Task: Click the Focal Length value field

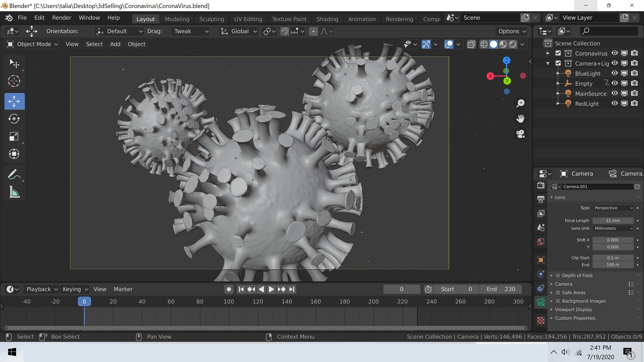Action: (x=613, y=221)
